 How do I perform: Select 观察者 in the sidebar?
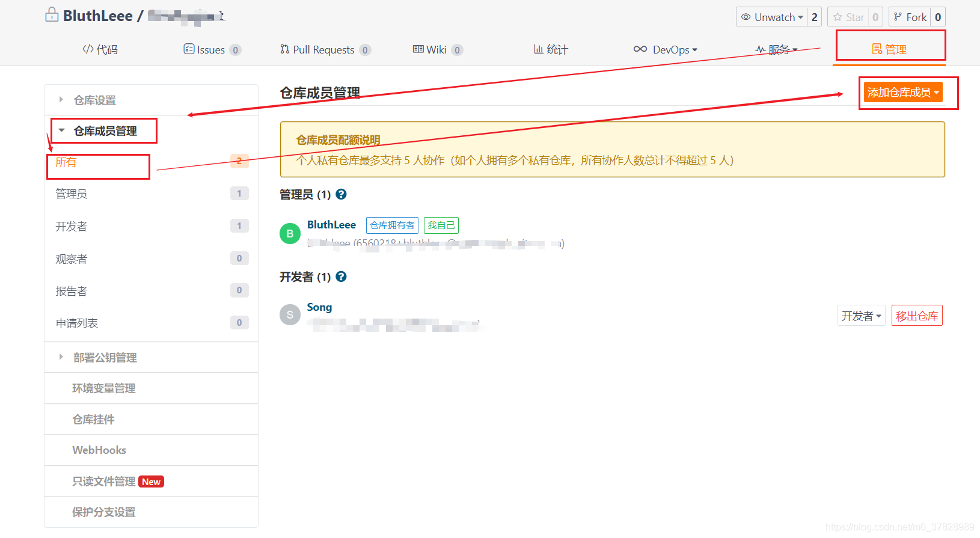151,258
